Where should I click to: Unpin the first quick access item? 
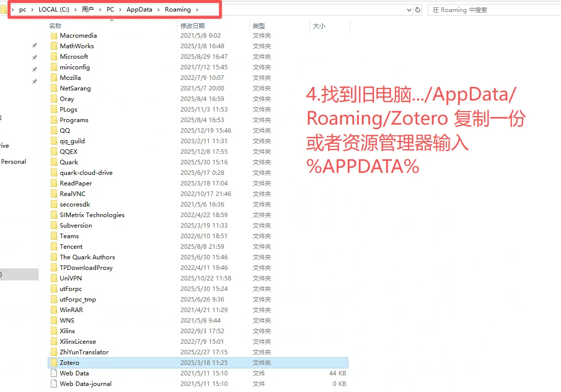point(34,45)
